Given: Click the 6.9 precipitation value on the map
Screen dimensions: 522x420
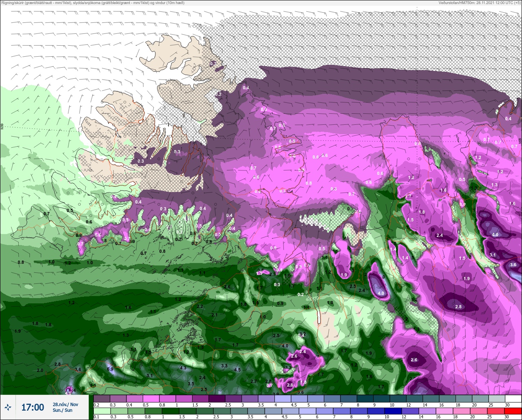Looking at the screenshot, I should click(110, 369).
